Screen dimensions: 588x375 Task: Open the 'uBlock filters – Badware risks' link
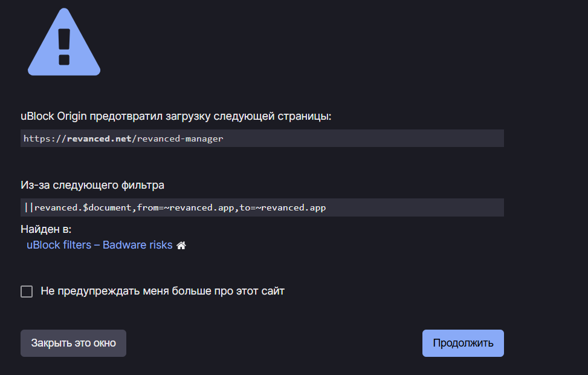(100, 245)
